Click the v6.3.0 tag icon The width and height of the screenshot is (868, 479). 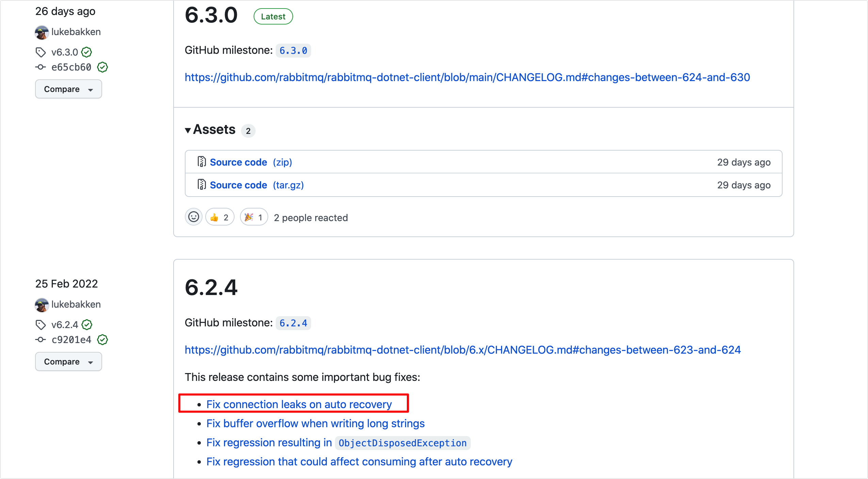pos(41,52)
